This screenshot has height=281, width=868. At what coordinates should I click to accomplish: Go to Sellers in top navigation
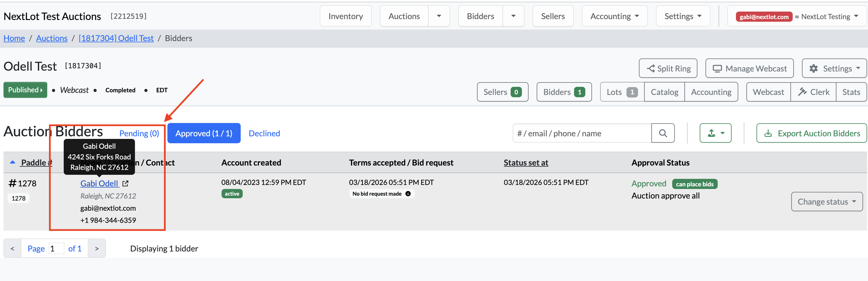[553, 16]
